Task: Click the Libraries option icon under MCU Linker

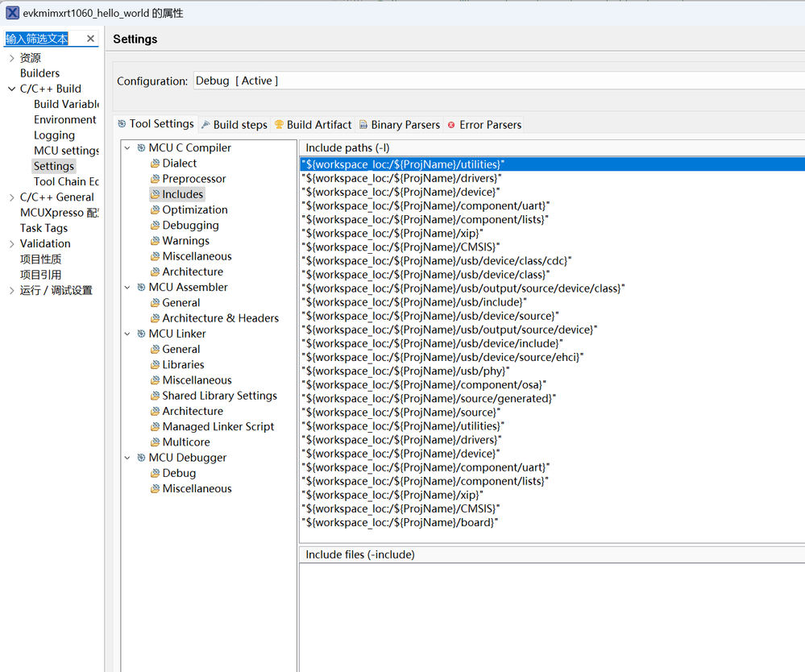Action: coord(155,364)
